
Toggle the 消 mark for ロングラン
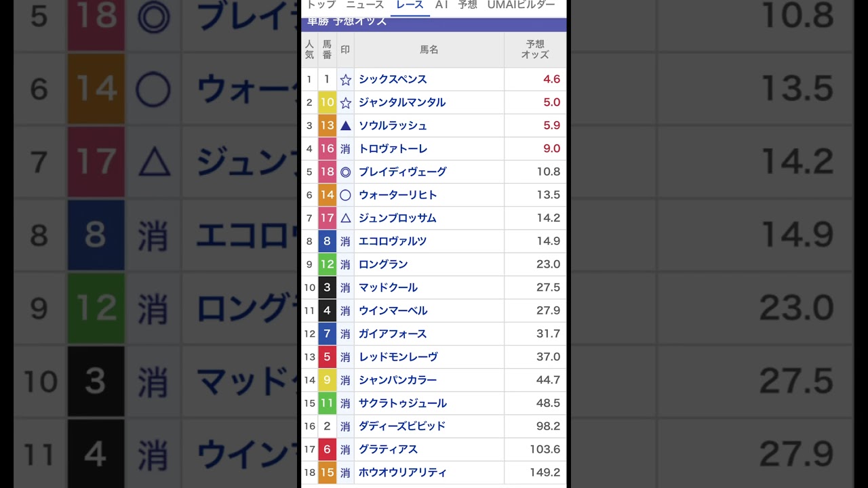345,264
